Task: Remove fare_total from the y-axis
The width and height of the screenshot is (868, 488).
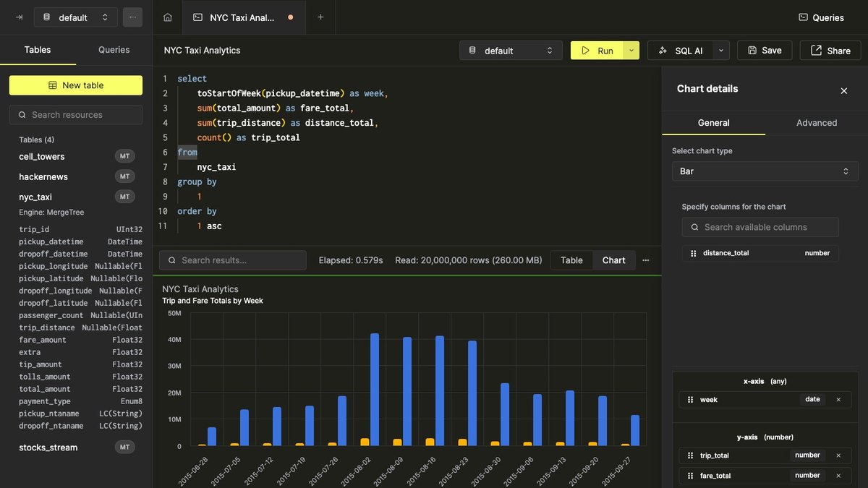Action: click(x=838, y=476)
